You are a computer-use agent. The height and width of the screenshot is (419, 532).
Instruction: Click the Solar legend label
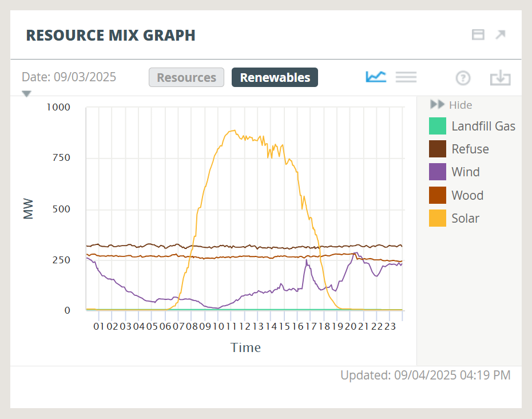[x=465, y=218]
